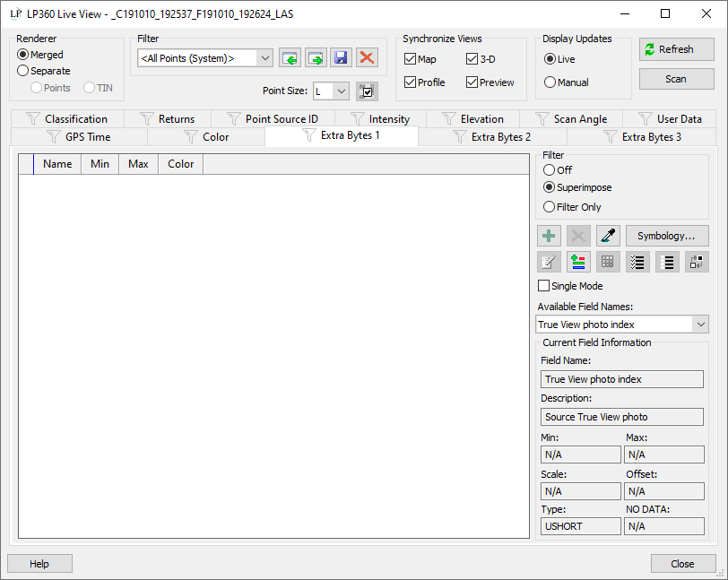Viewport: 728px width, 580px height.
Task: Click the Name column header
Action: pos(57,164)
